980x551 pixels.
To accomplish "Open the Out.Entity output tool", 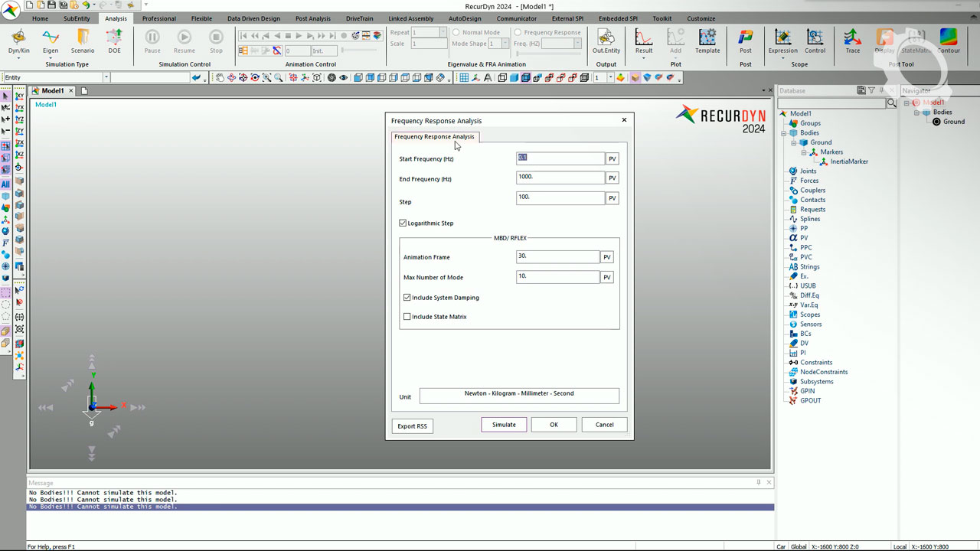I will (606, 40).
